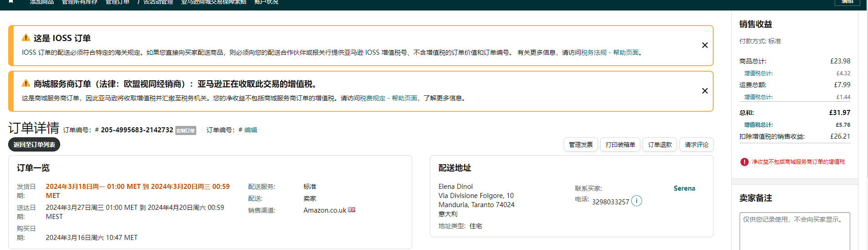
Task: Click the warning triangle on IOSS alert
Action: [26, 38]
